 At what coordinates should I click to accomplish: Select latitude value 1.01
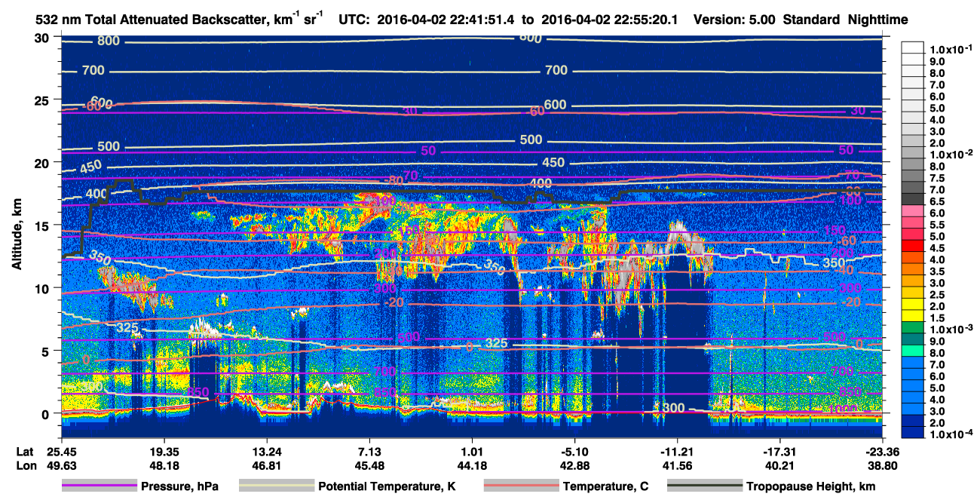click(x=472, y=452)
